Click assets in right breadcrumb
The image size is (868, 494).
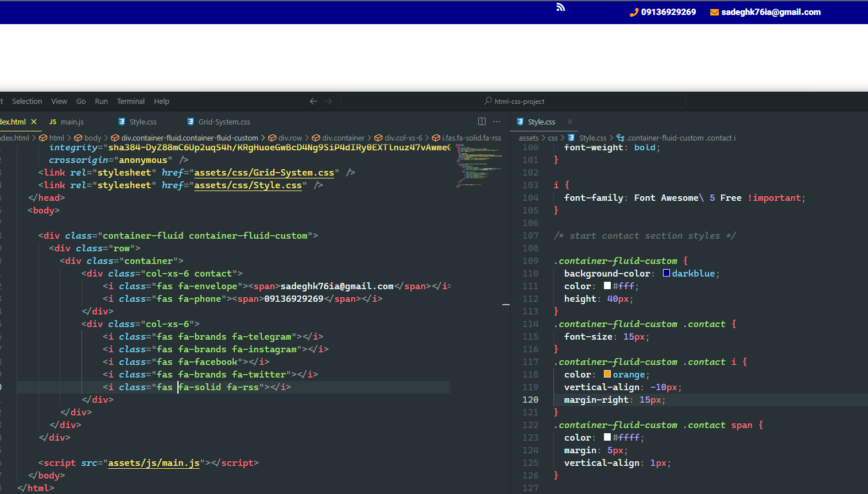tap(529, 138)
